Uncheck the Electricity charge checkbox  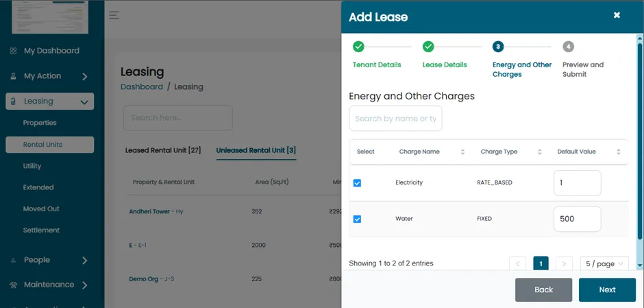[358, 183]
